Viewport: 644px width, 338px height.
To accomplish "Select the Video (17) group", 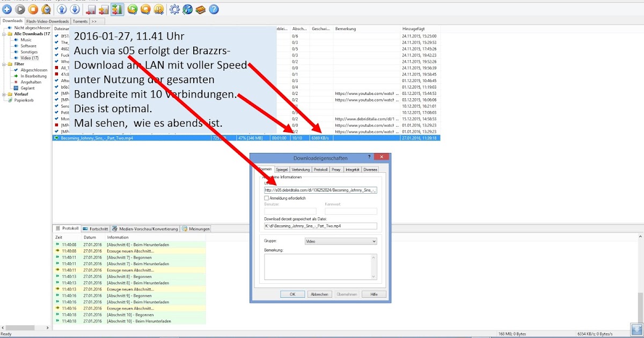I will coord(30,58).
